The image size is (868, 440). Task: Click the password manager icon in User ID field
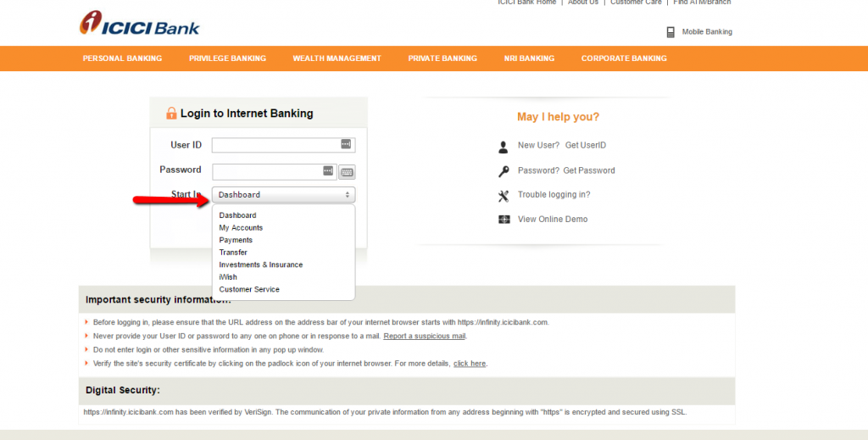(x=346, y=144)
